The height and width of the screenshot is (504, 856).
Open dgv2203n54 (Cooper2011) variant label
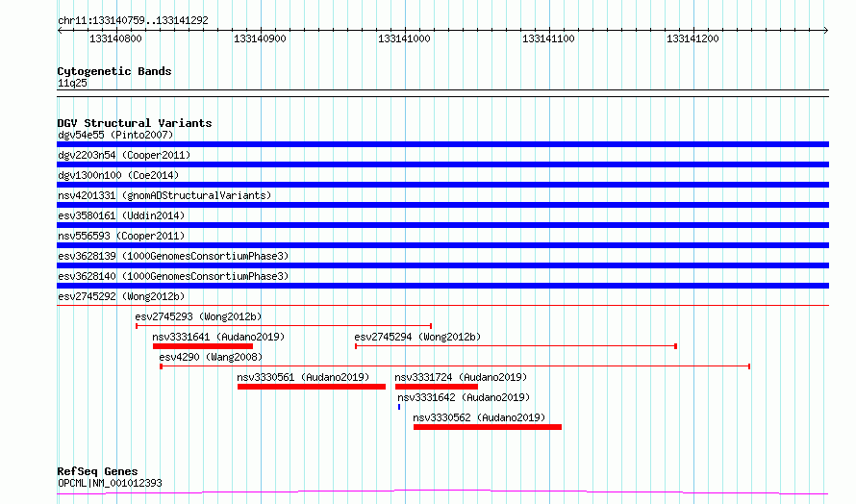click(x=124, y=155)
